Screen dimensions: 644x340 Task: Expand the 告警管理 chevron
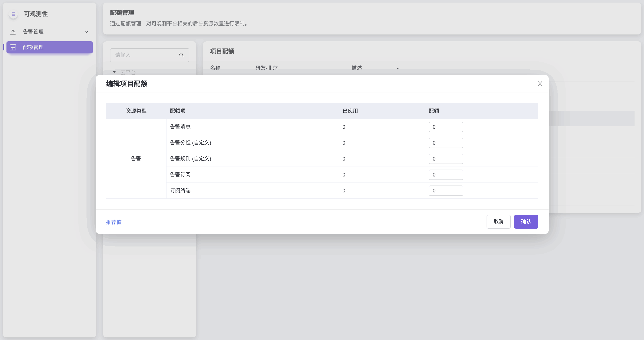tap(86, 32)
